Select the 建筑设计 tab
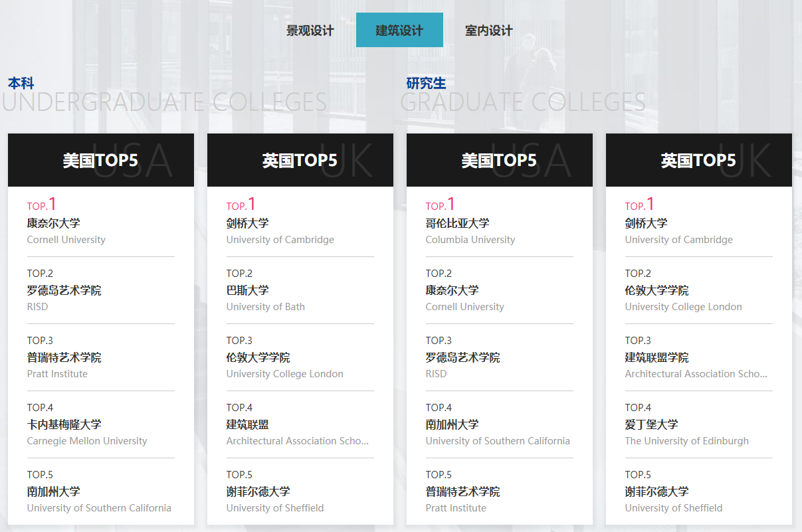This screenshot has height=532, width=802. click(x=399, y=31)
